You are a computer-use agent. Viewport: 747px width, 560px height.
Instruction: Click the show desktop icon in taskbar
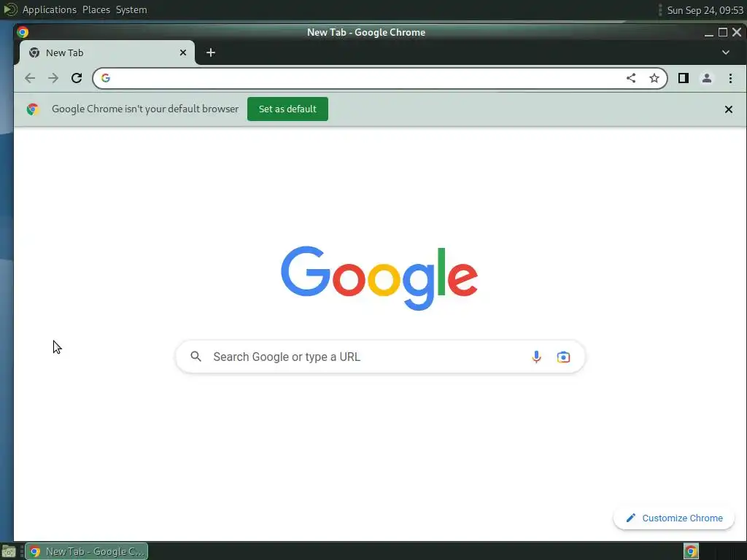pos(9,552)
